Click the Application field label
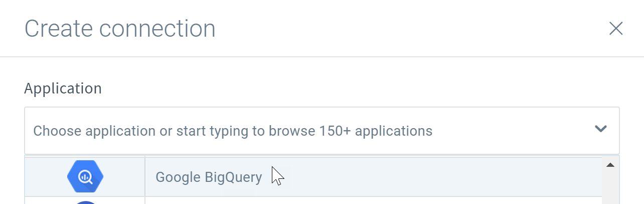The height and width of the screenshot is (204, 644). 63,88
